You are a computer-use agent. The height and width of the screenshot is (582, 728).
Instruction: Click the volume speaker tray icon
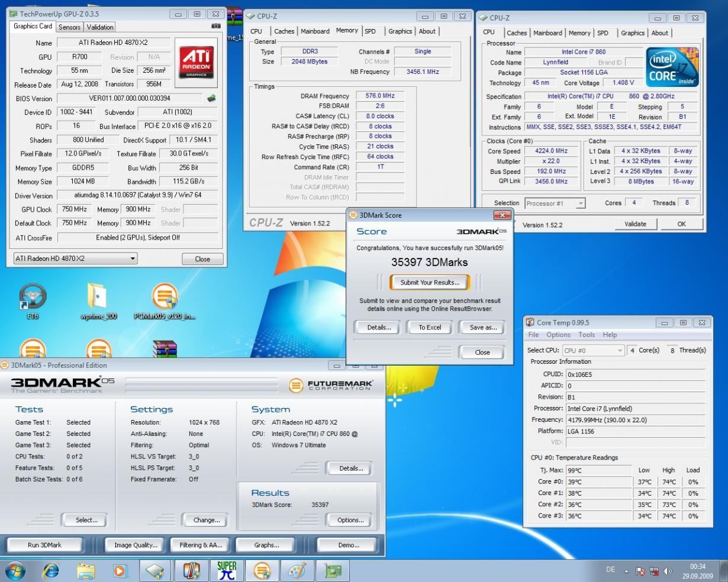coord(668,571)
